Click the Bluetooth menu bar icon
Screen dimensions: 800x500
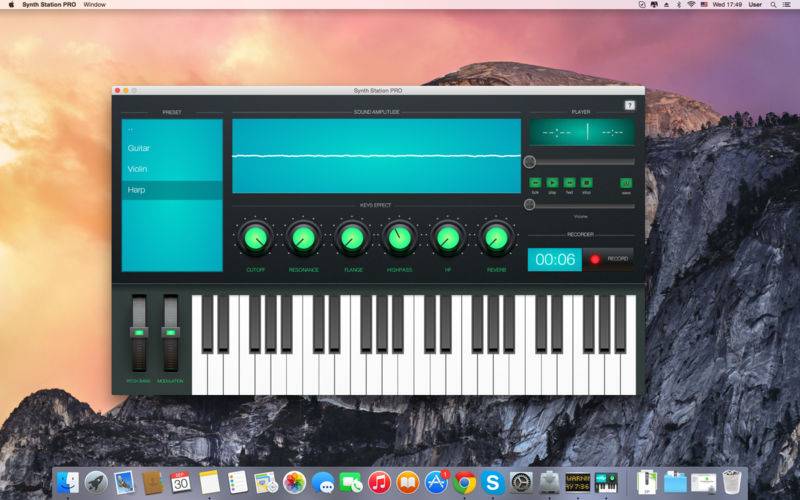point(679,5)
